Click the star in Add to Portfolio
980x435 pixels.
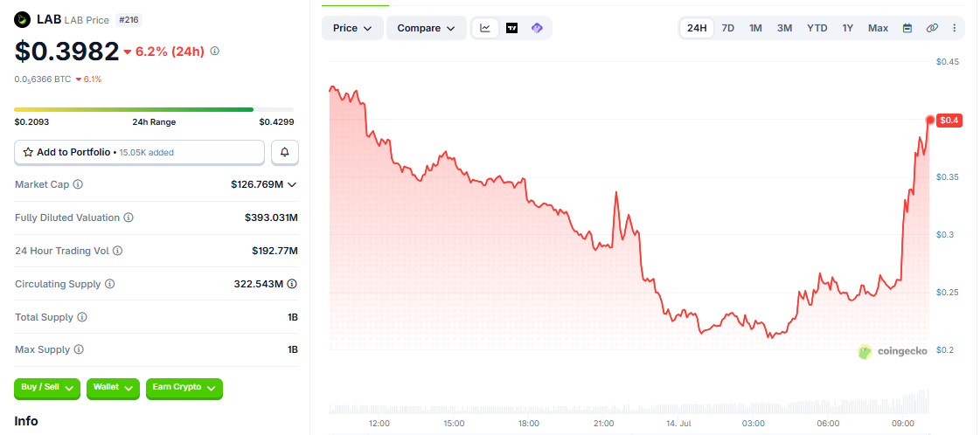(28, 152)
